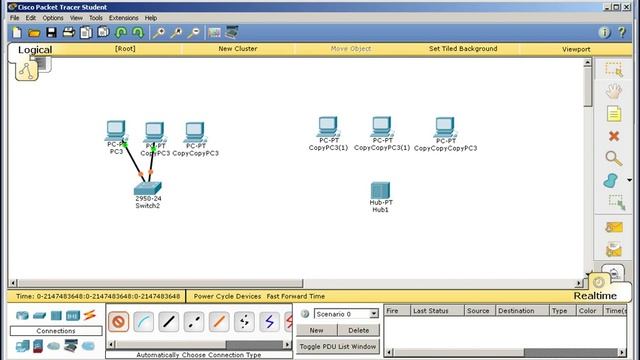Select the Hubs device category

56,316
